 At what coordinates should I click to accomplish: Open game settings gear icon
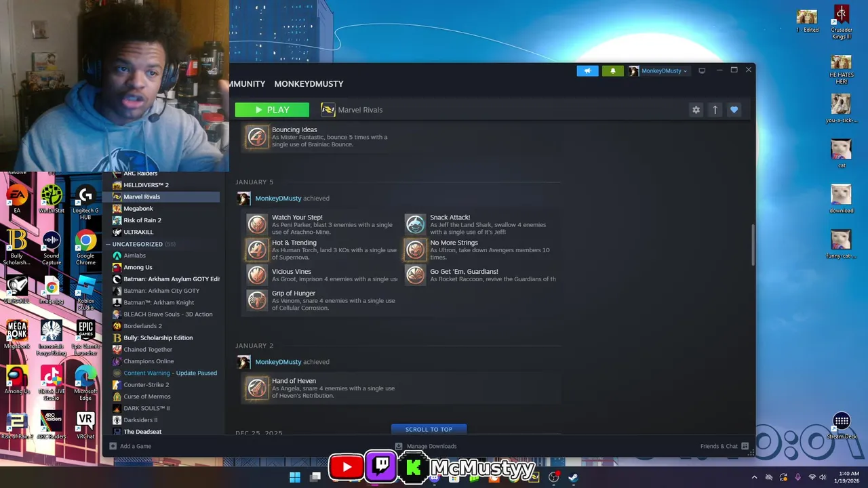click(x=696, y=110)
